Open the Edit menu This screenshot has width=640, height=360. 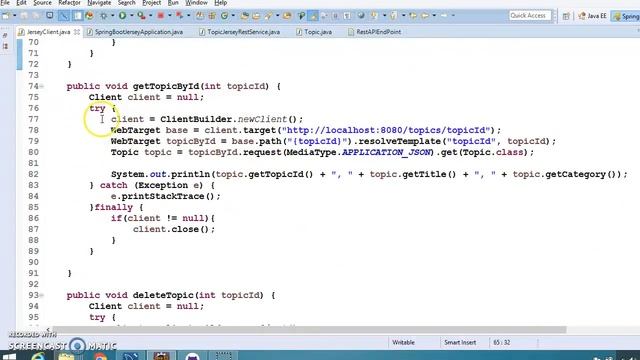tap(21, 3)
